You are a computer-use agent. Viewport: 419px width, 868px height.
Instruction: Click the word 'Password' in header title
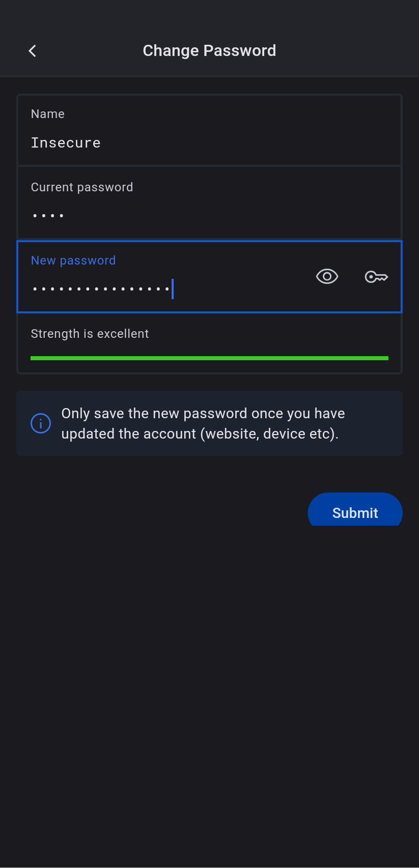tap(239, 51)
